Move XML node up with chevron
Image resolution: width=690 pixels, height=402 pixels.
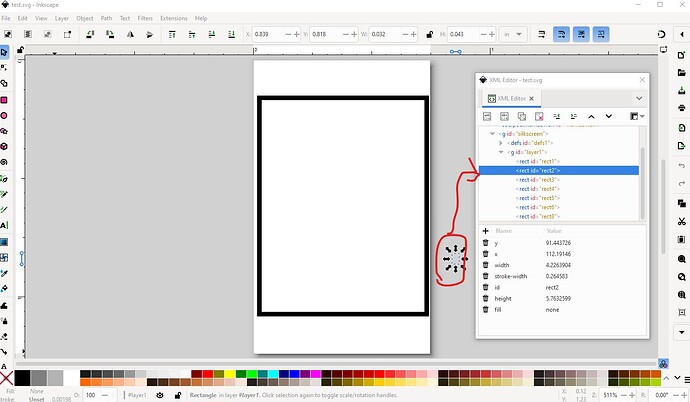click(591, 117)
